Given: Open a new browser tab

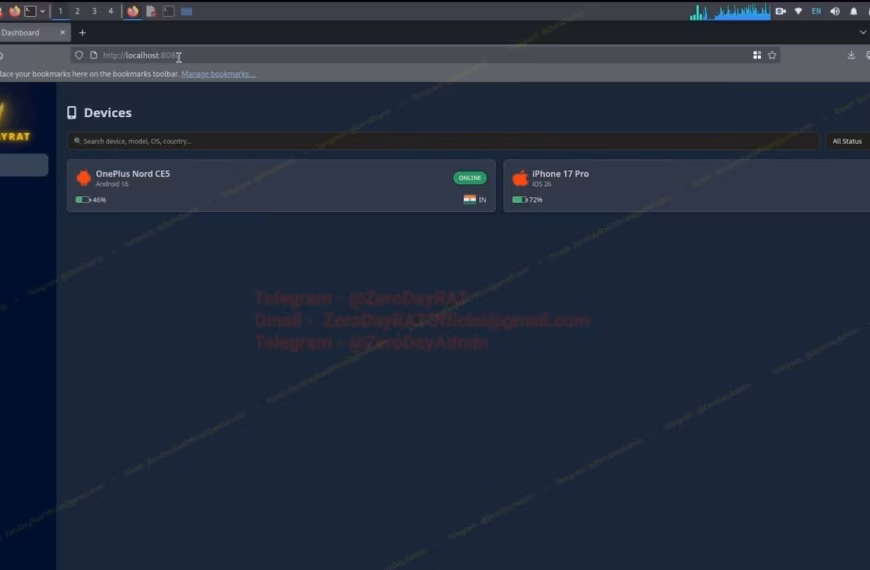Looking at the screenshot, I should [82, 33].
